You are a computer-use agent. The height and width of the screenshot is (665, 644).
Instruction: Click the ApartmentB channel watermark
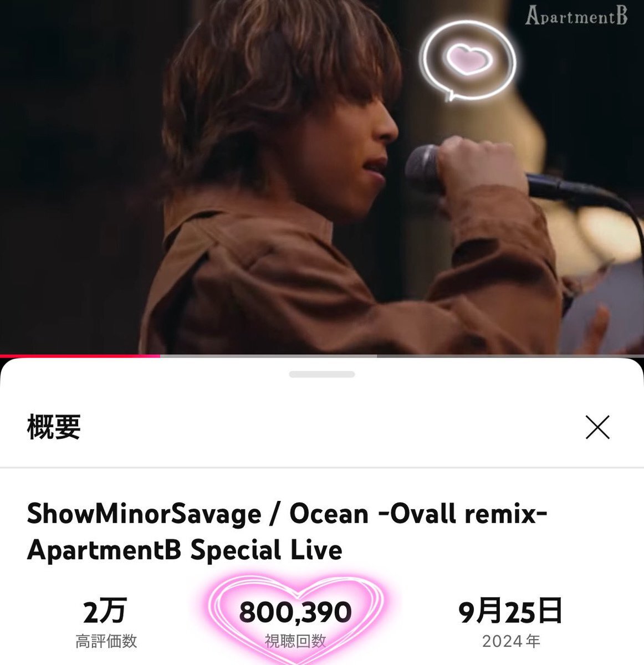pos(576,16)
